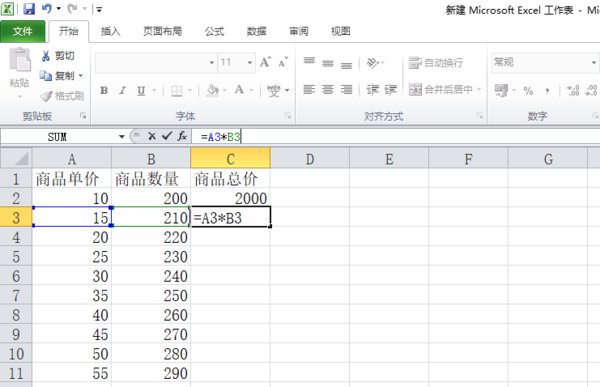Click the Save icon in quick access toolbar
Image resolution: width=600 pixels, height=387 pixels.
pyautogui.click(x=29, y=8)
